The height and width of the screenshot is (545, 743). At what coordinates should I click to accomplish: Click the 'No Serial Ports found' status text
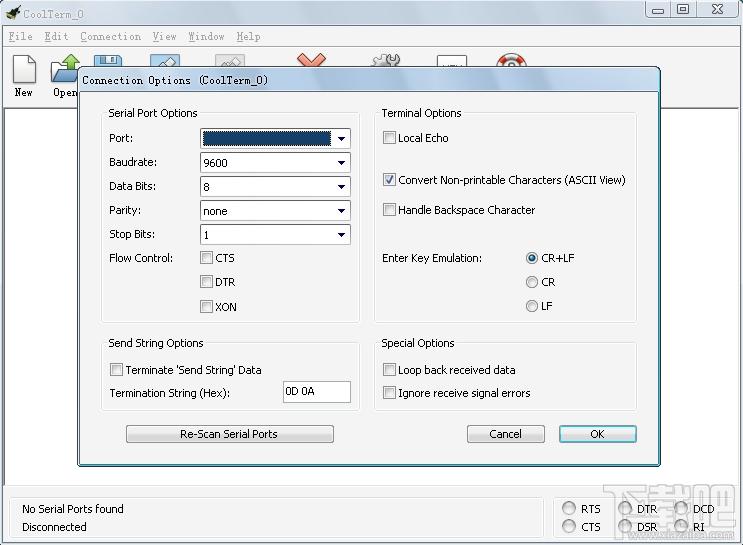tap(72, 509)
